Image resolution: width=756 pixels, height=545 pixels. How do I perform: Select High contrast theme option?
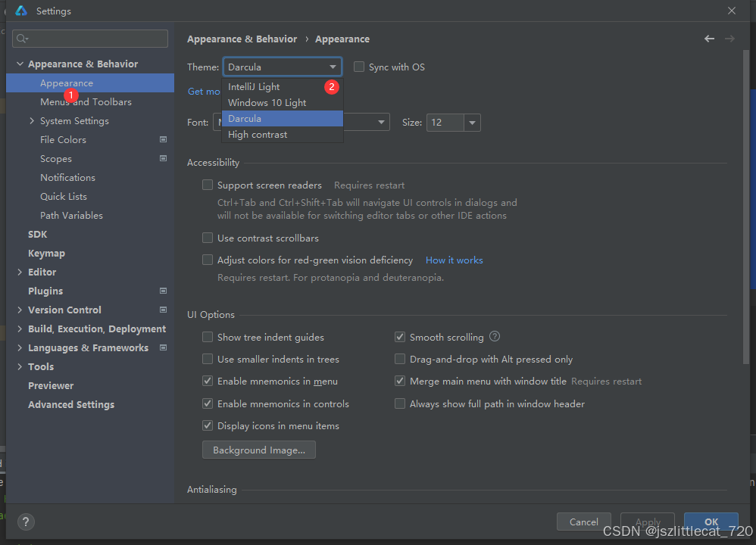(258, 135)
